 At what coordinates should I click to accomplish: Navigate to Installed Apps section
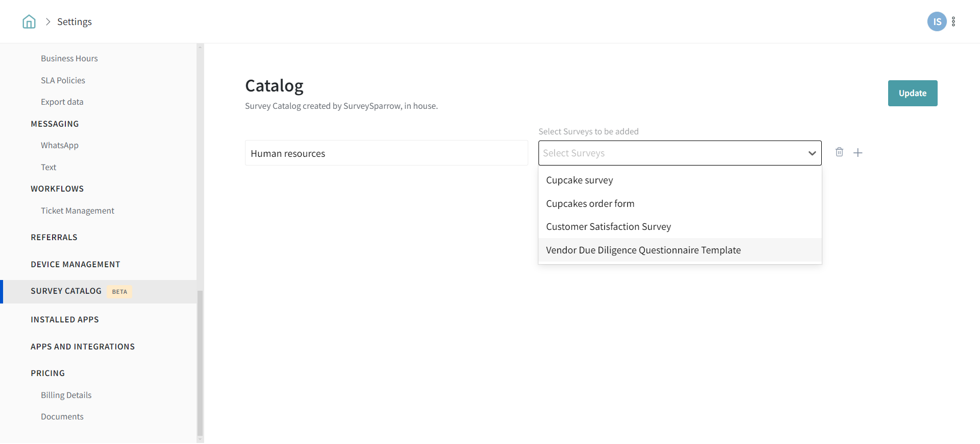coord(65,320)
